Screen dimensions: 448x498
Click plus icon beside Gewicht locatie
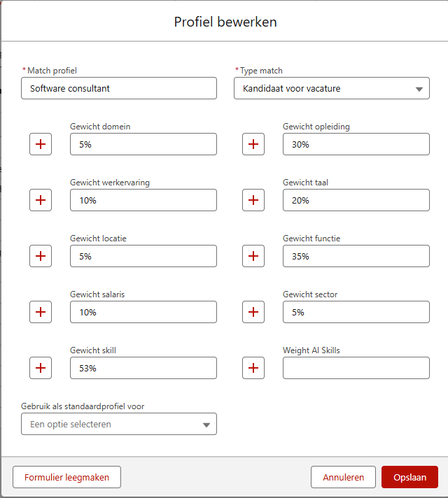click(41, 256)
